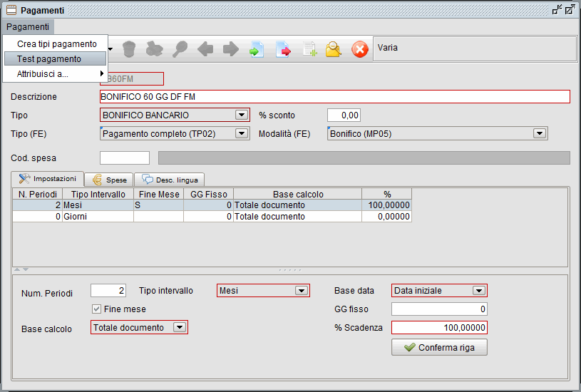The width and height of the screenshot is (581, 392).
Task: Open the Tipo BONIFICO BANCARIO dropdown
Action: click(x=242, y=115)
